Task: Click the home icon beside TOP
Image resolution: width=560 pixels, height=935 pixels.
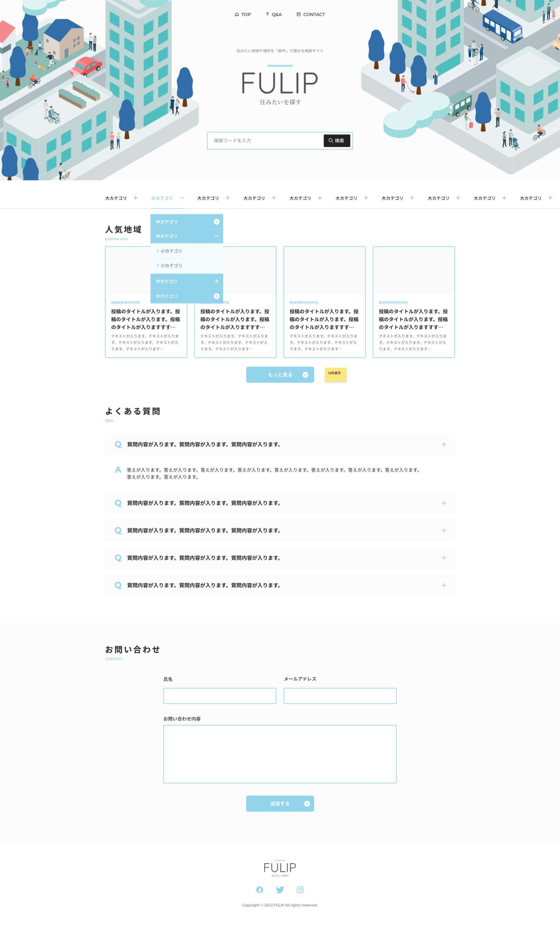Action: (x=237, y=15)
